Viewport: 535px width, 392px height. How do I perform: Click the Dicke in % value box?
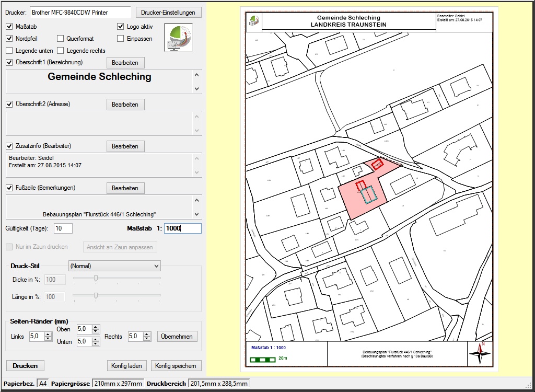click(55, 280)
